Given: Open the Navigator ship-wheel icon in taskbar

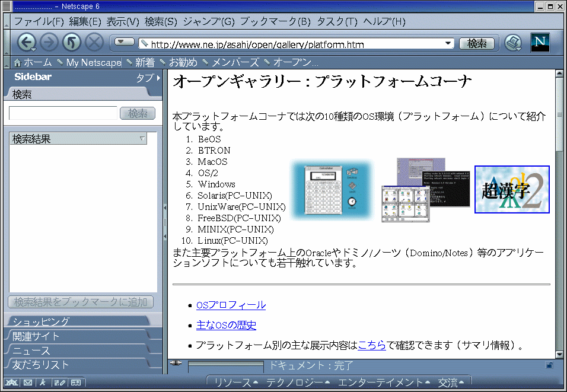Looking at the screenshot, I should click(12, 383).
